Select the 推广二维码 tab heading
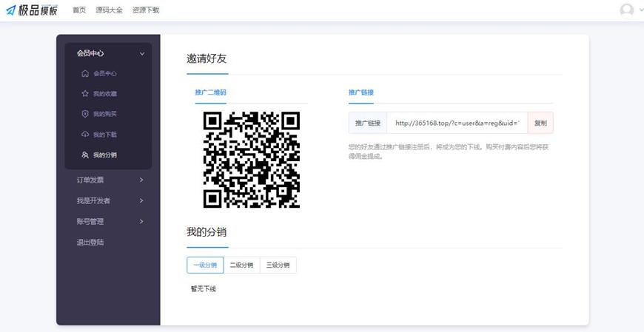This screenshot has width=644, height=332. (x=210, y=92)
